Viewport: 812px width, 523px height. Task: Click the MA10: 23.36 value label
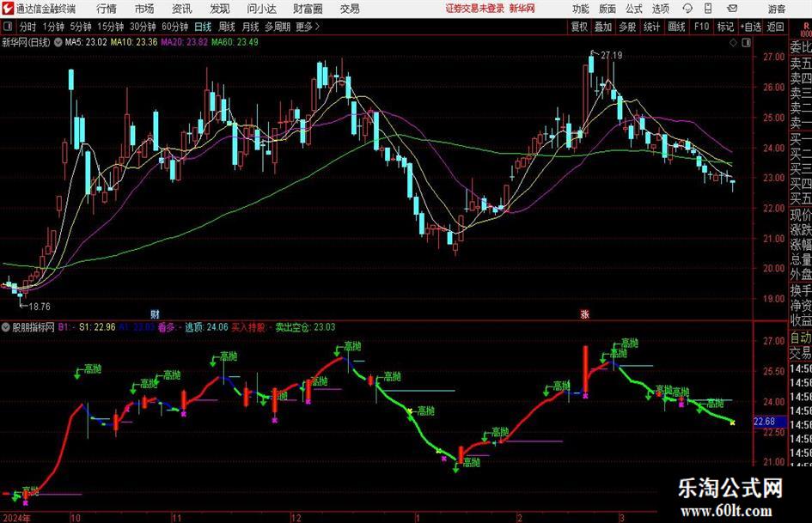tap(134, 42)
